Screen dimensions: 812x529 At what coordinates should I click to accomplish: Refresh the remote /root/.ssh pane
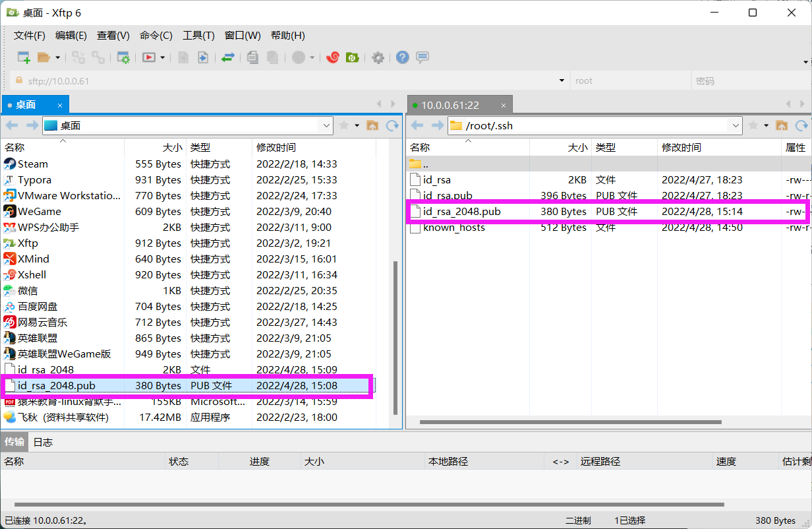[x=801, y=125]
